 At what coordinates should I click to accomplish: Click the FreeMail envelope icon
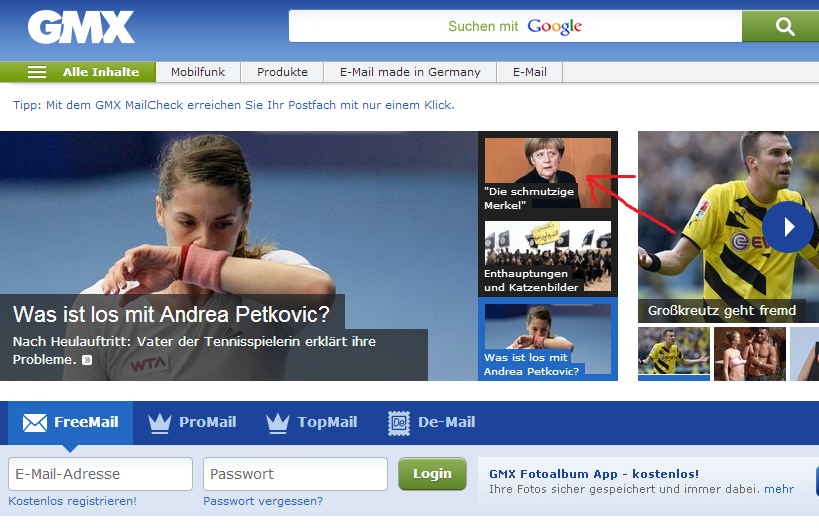point(35,423)
